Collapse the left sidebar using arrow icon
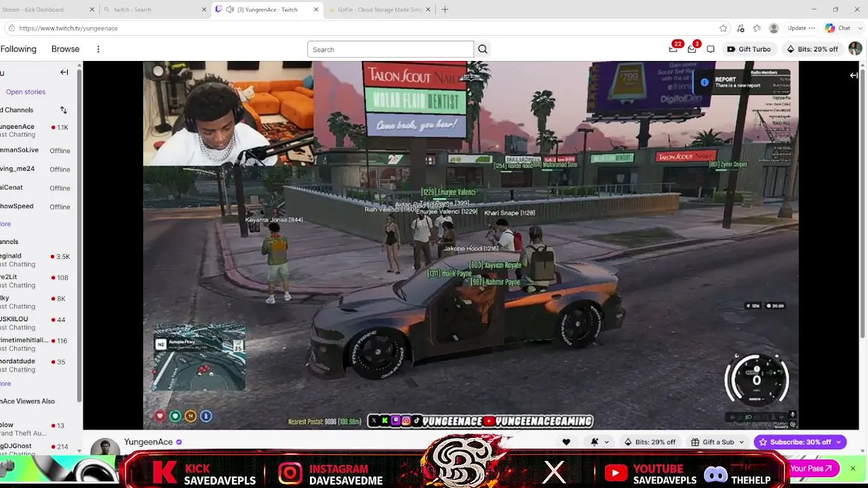Screen dimensions: 868x488 (64, 73)
